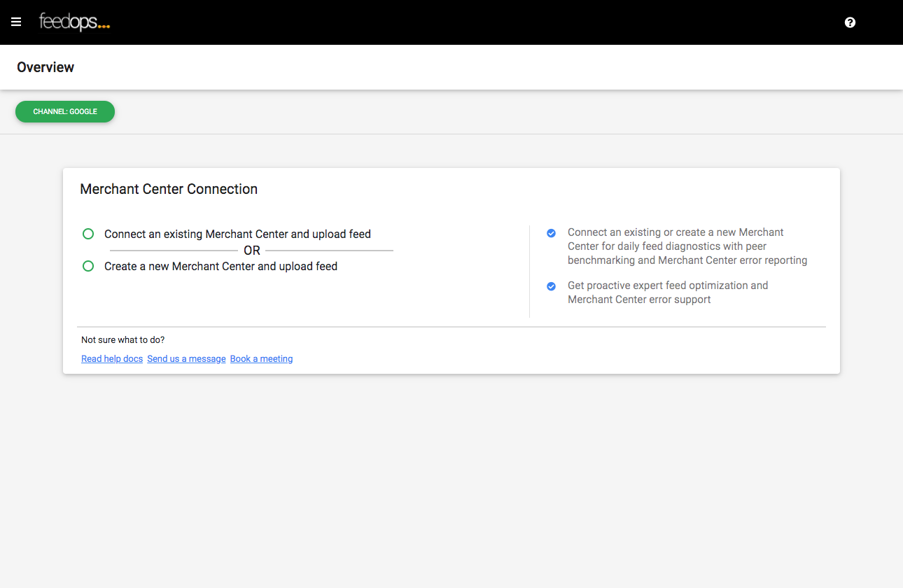Select Create a new Merchant Center option
The height and width of the screenshot is (588, 903).
[88, 266]
